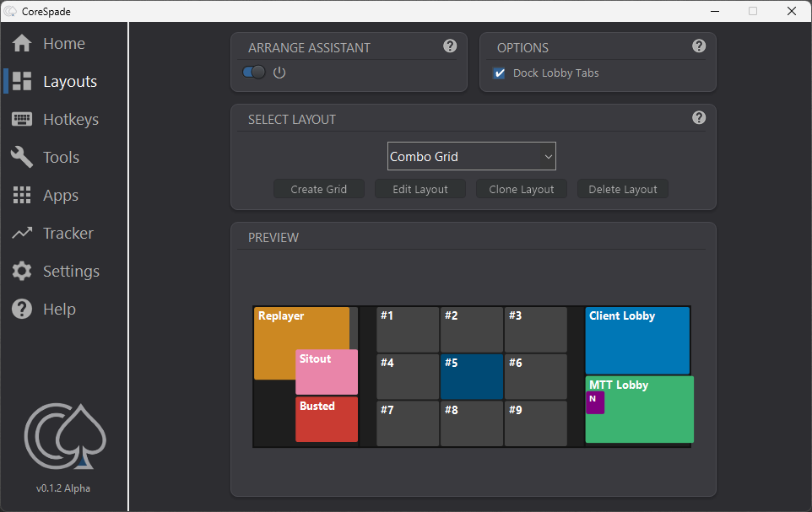Click the CoreSpade title bar app icon
812x512 pixels.
(x=10, y=11)
